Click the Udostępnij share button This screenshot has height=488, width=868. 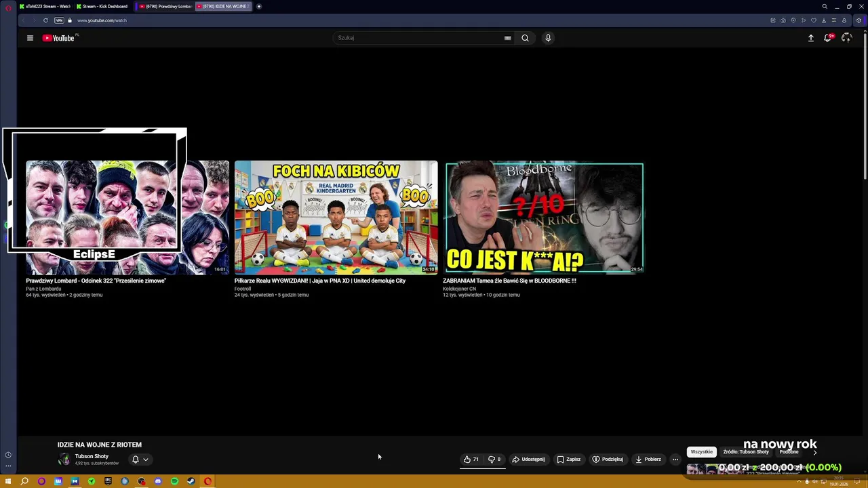[x=528, y=460]
